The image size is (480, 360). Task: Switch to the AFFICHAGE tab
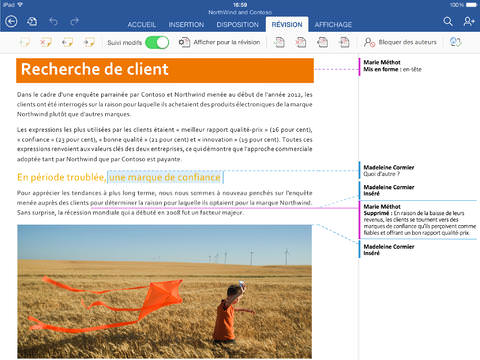pyautogui.click(x=333, y=25)
